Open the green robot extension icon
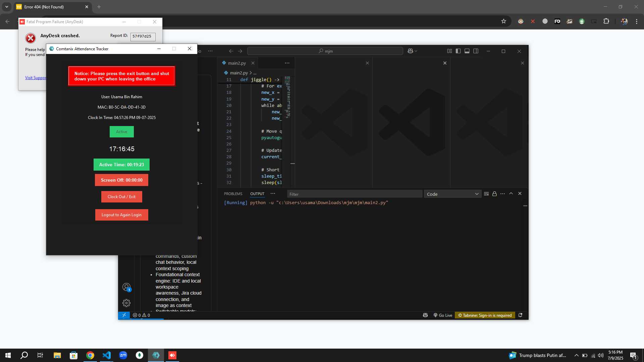The height and width of the screenshot is (362, 644). pyautogui.click(x=582, y=21)
